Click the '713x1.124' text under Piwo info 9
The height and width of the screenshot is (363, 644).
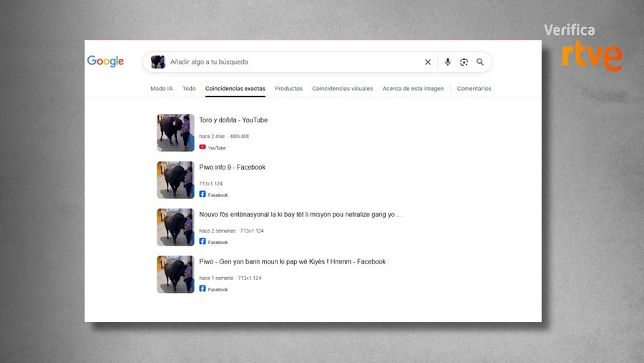click(210, 184)
